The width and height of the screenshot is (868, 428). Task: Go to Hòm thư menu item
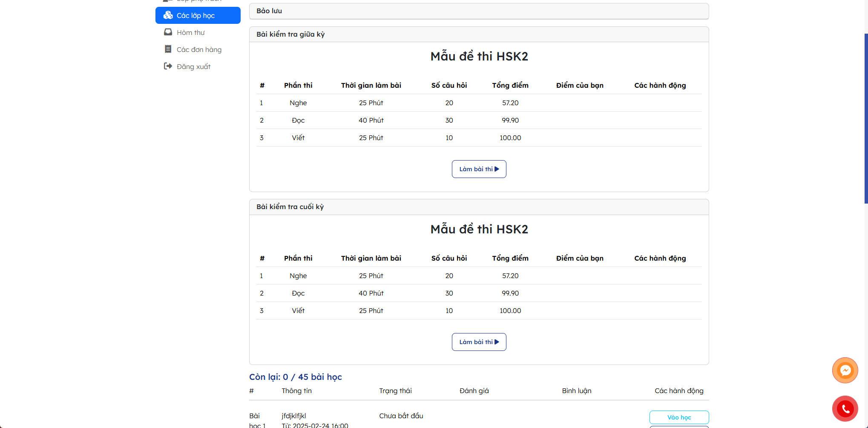click(x=198, y=32)
